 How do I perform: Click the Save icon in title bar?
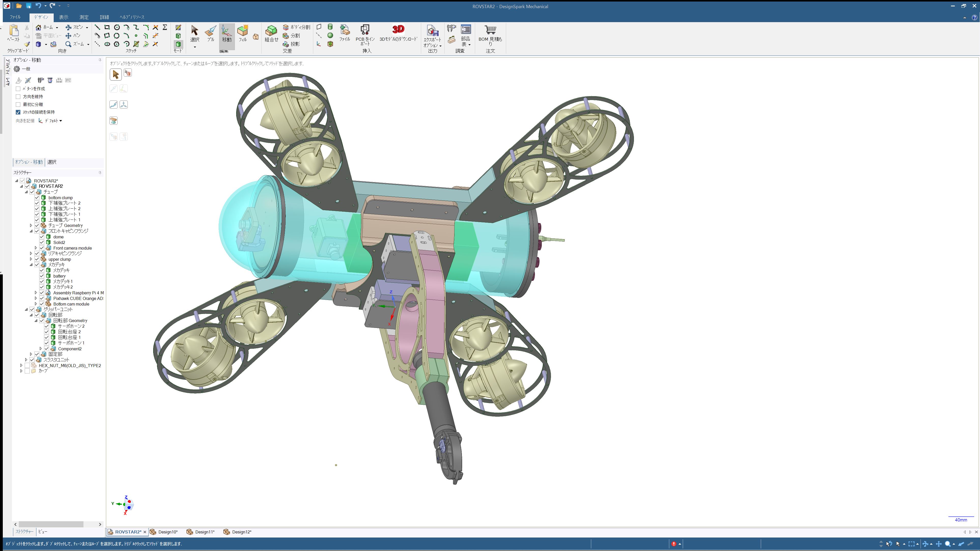(x=29, y=6)
